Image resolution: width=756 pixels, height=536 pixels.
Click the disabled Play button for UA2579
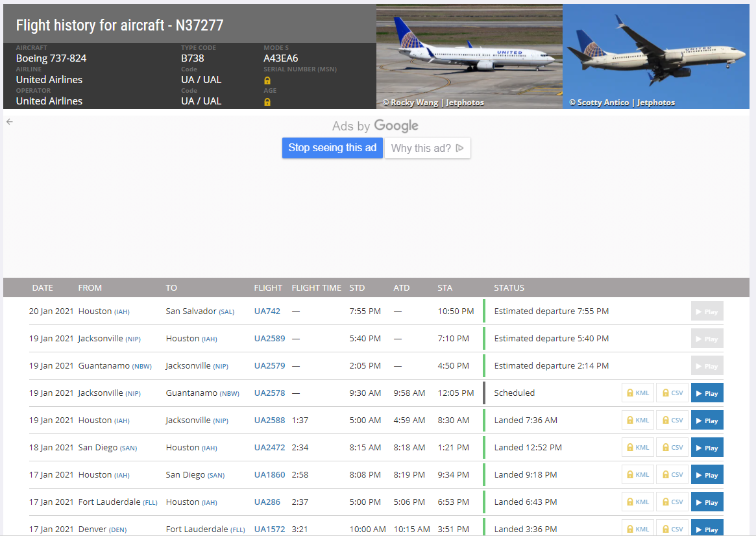point(707,366)
